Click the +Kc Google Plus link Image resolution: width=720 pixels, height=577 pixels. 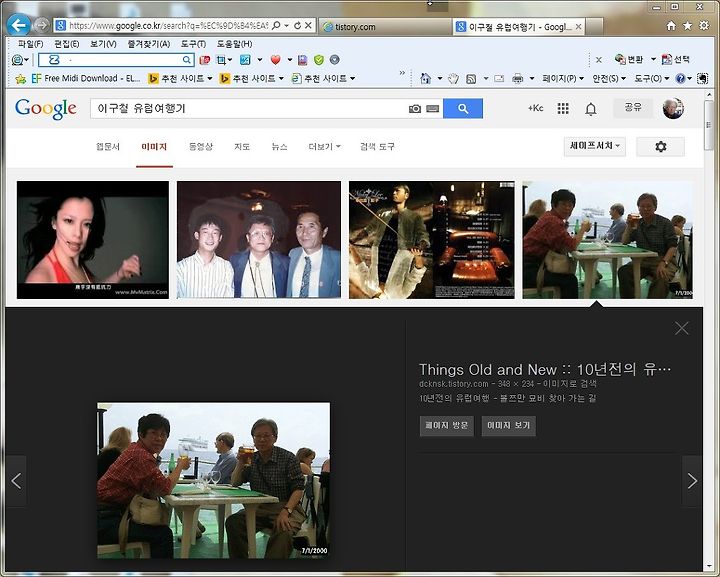[x=535, y=108]
